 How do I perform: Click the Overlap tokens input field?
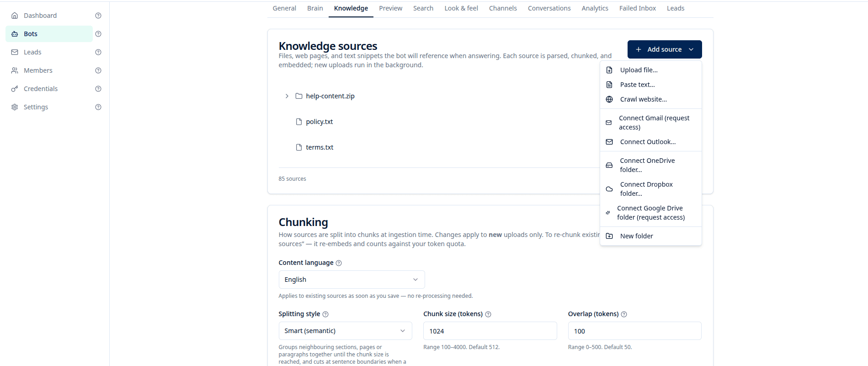click(x=634, y=331)
